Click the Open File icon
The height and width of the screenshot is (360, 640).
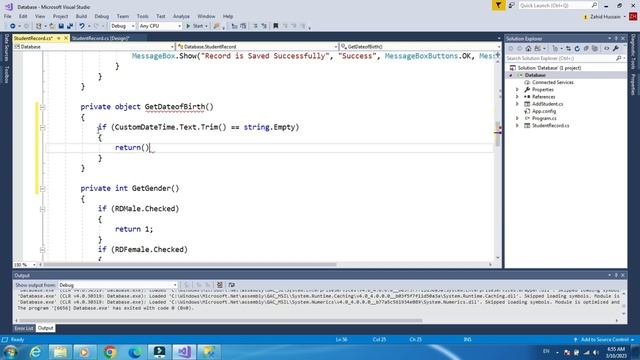click(52, 26)
